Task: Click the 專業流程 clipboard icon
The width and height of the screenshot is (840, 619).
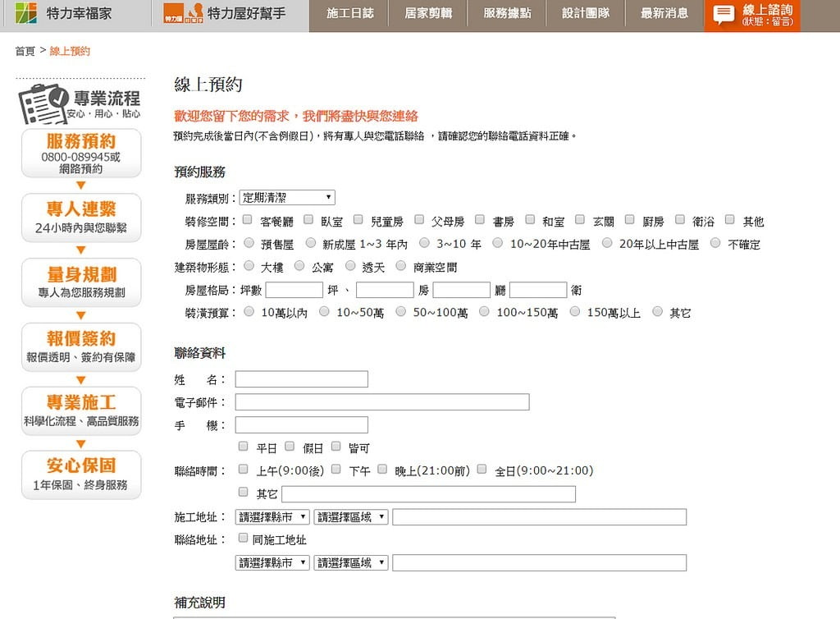Action: pos(43,104)
